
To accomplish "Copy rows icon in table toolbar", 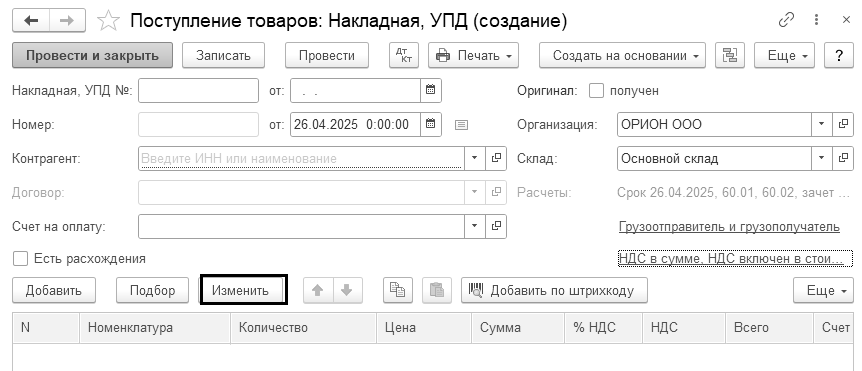I will point(397,290).
